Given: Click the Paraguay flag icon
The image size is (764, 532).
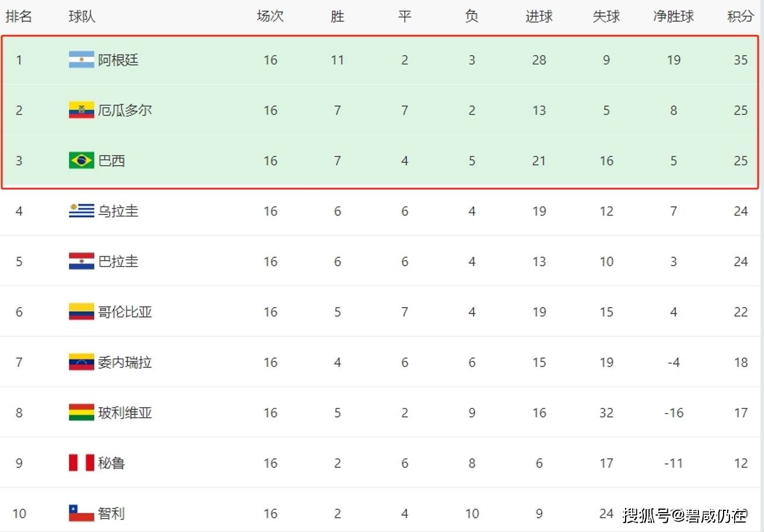Looking at the screenshot, I should coord(82,261).
